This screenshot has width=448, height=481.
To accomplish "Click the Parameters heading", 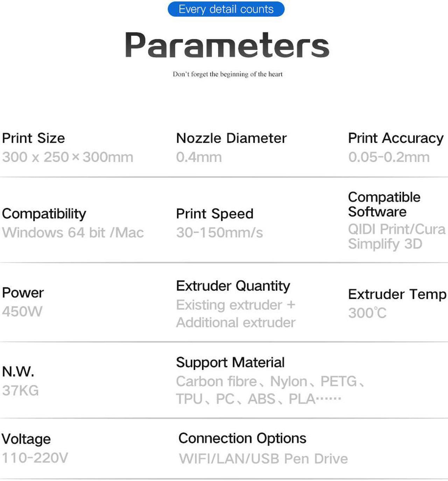I will click(x=227, y=45).
